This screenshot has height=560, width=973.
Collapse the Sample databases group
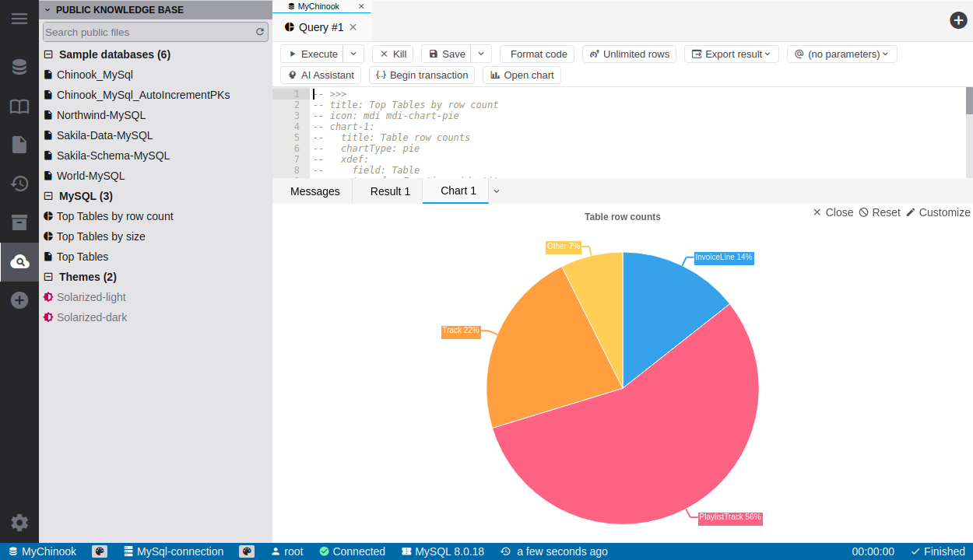48,54
